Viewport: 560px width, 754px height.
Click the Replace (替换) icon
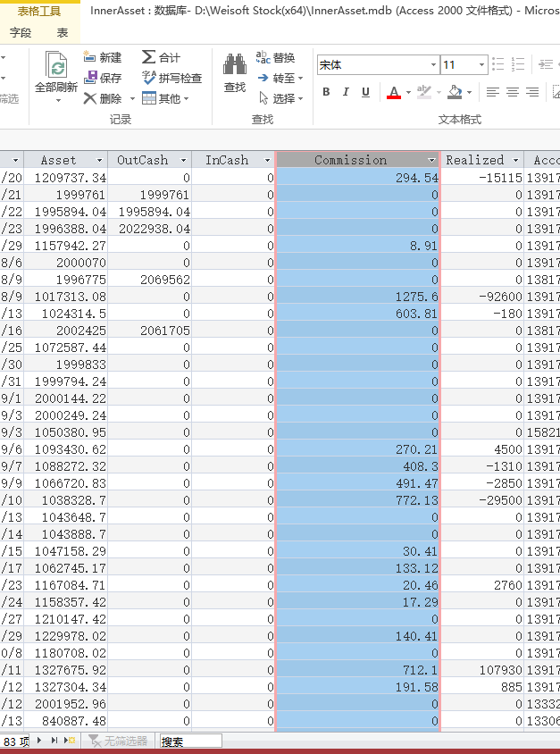pos(263,57)
